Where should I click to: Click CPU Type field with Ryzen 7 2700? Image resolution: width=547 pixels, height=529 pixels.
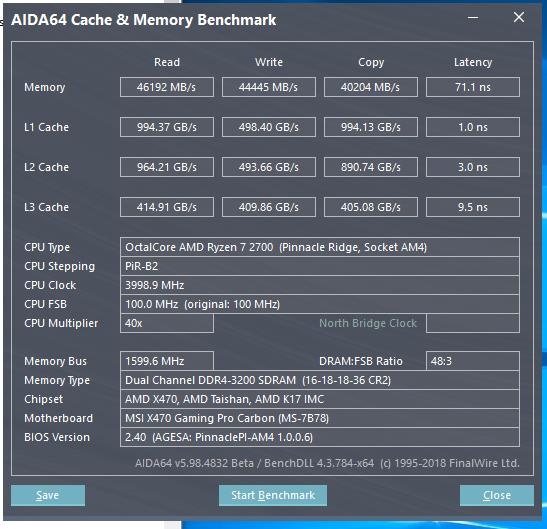pos(320,247)
